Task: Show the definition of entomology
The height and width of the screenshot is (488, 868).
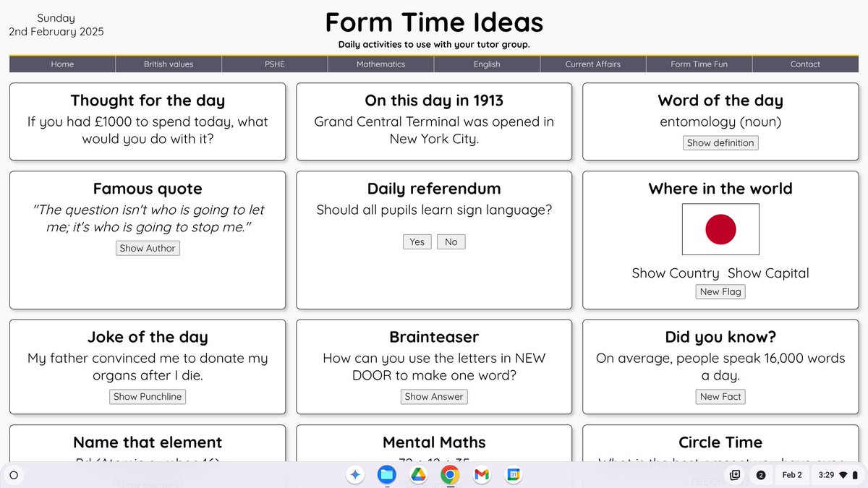Action: click(720, 142)
